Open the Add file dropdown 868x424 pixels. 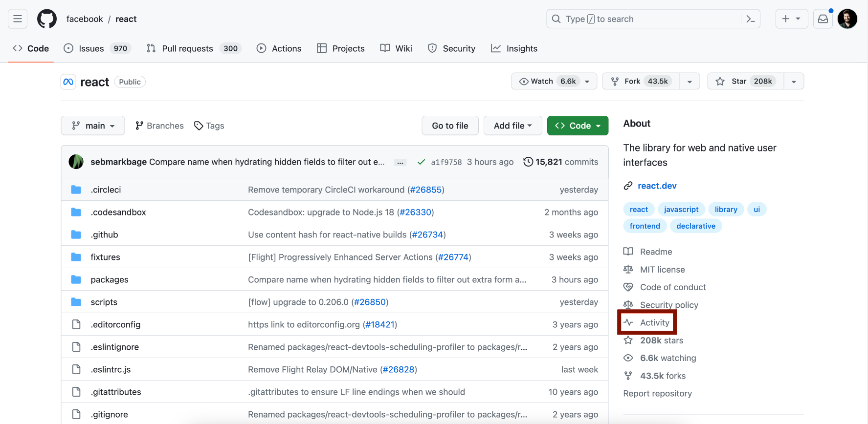512,126
